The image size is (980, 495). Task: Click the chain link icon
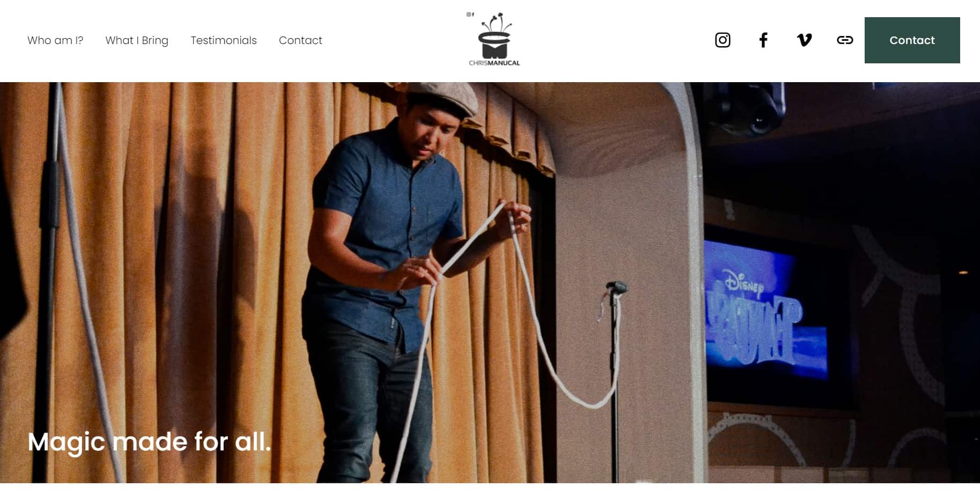click(845, 40)
